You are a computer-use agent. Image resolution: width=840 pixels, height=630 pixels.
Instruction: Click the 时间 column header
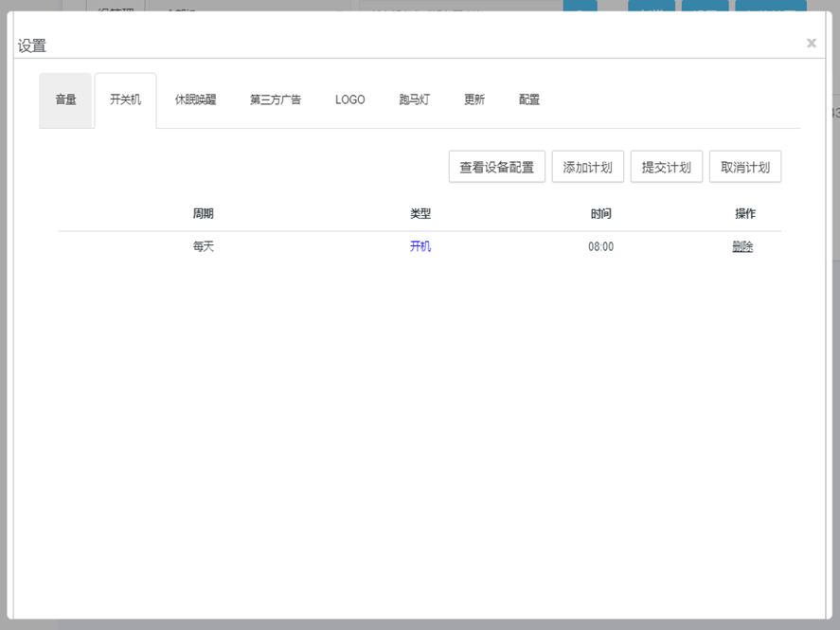(600, 214)
